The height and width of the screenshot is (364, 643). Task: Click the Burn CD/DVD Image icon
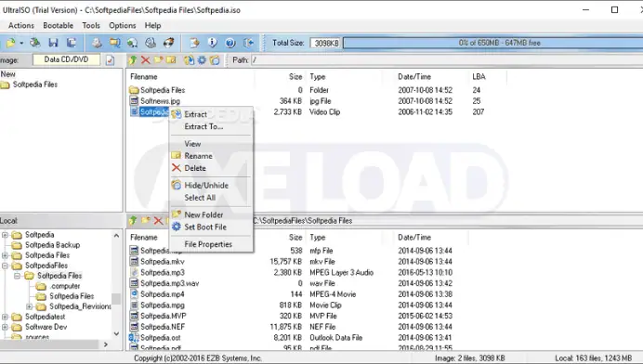[168, 43]
